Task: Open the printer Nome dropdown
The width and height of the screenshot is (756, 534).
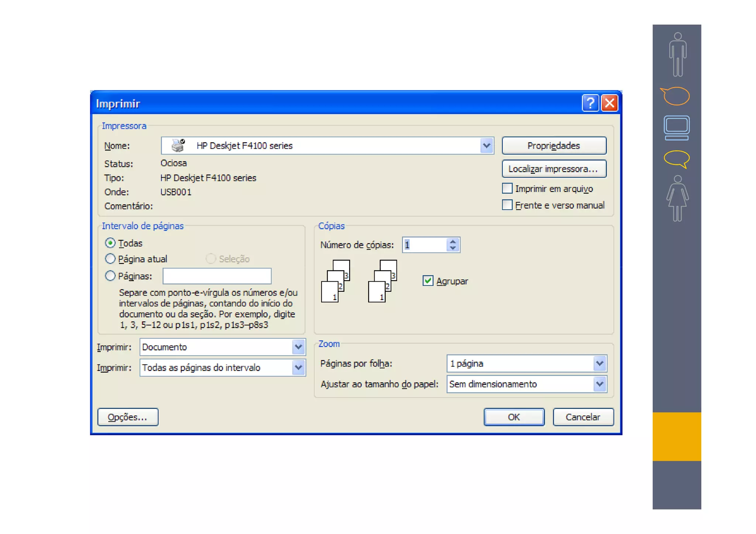Action: [x=487, y=145]
